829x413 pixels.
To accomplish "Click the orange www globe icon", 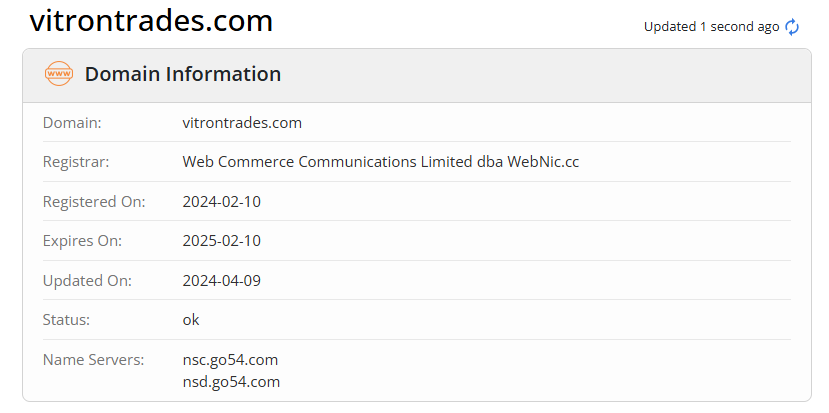I will click(x=59, y=74).
